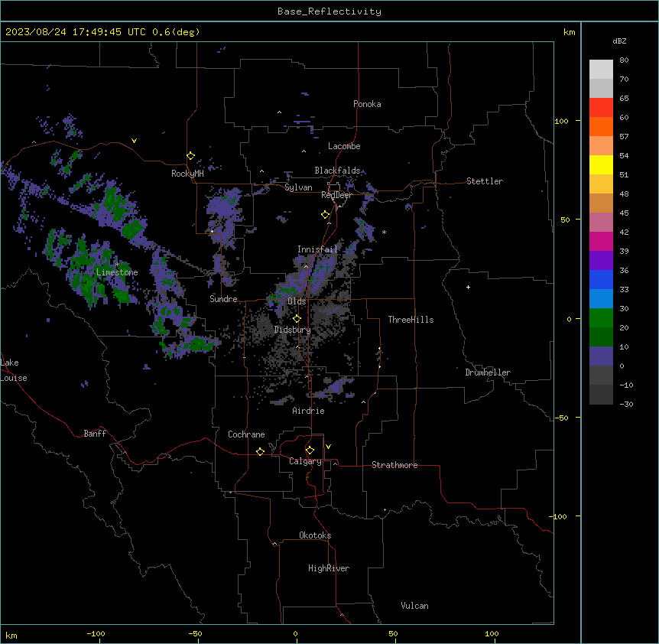Select the yellow diamond marker below Cochrane label
The width and height of the screenshot is (659, 644).
tap(260, 452)
